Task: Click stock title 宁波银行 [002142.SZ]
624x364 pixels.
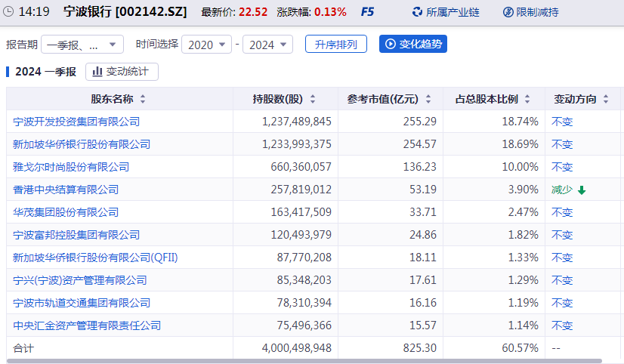Action: [x=125, y=12]
